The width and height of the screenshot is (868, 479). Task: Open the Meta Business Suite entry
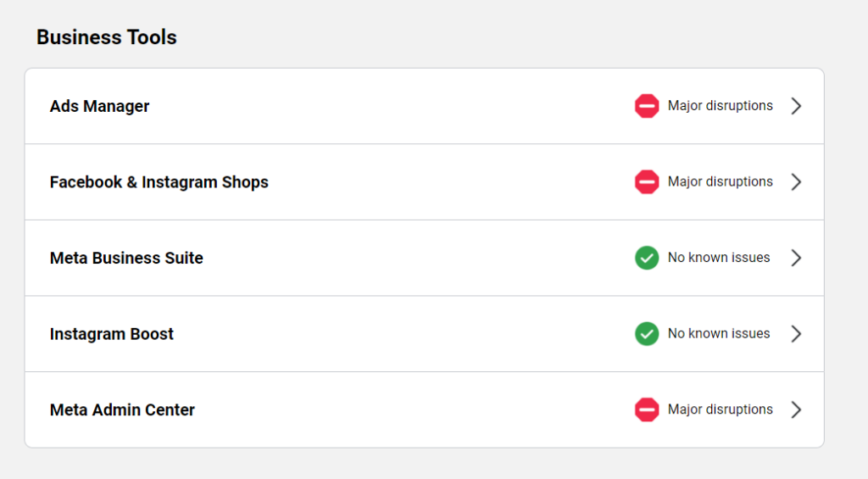(x=126, y=258)
